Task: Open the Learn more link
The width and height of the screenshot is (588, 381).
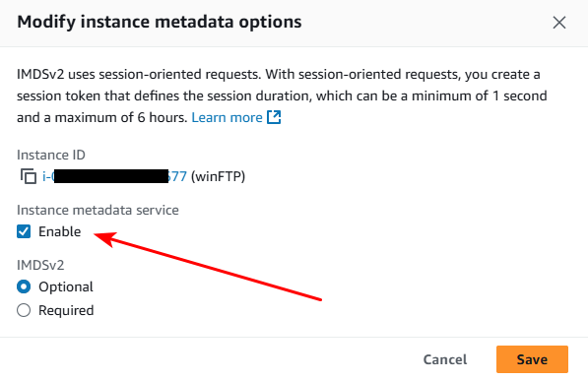Action: pyautogui.click(x=227, y=117)
